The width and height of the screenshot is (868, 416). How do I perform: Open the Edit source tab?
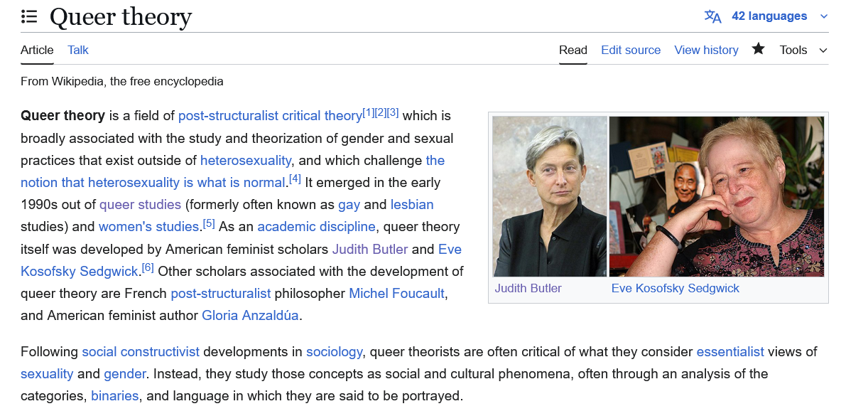point(631,50)
